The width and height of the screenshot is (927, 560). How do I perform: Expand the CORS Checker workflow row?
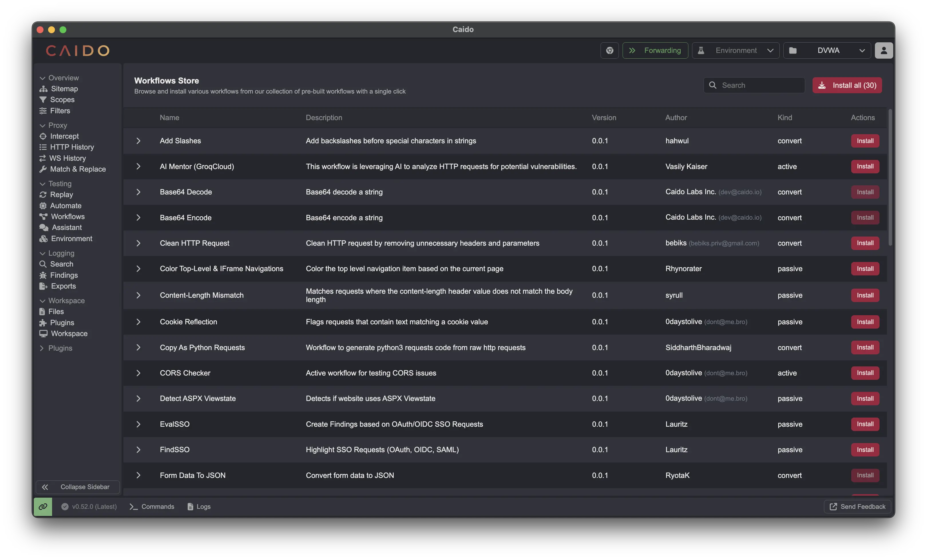pyautogui.click(x=138, y=373)
